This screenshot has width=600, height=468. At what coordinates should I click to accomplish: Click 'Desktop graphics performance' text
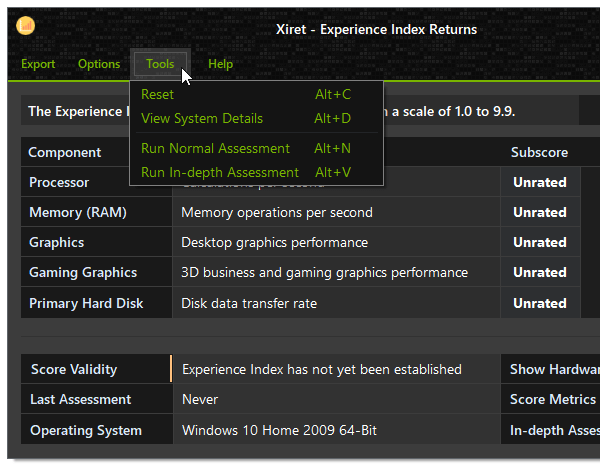click(274, 243)
